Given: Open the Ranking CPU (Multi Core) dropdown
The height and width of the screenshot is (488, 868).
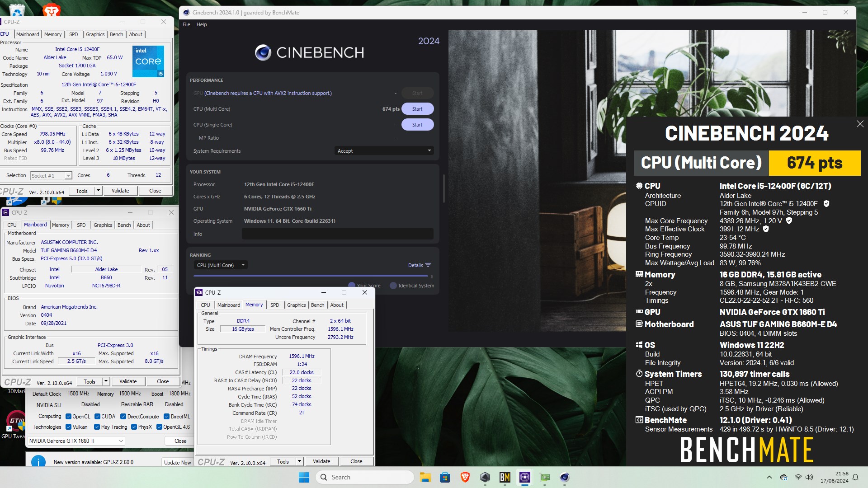Looking at the screenshot, I should (221, 265).
